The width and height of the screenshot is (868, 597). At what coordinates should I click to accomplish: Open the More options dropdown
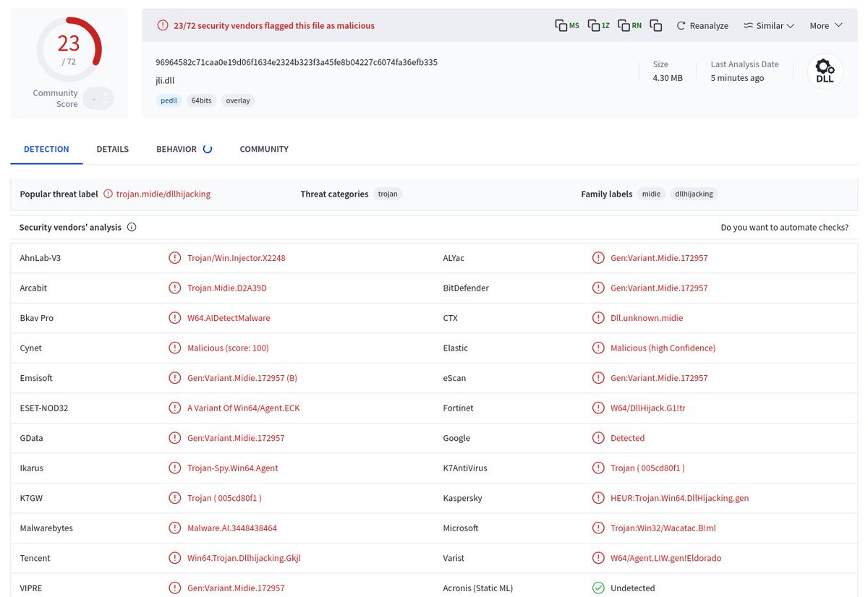pyautogui.click(x=825, y=25)
